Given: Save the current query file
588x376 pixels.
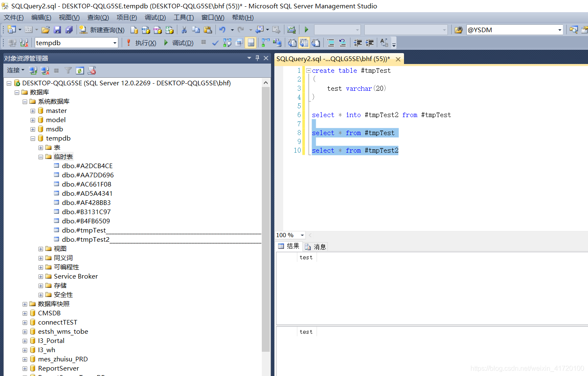Looking at the screenshot, I should [x=58, y=30].
